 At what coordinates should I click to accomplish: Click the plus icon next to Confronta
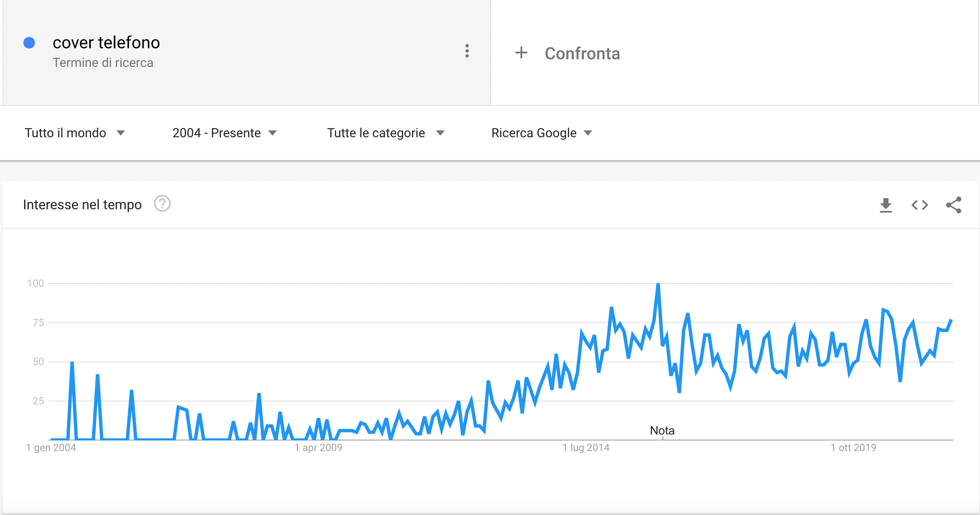point(521,53)
